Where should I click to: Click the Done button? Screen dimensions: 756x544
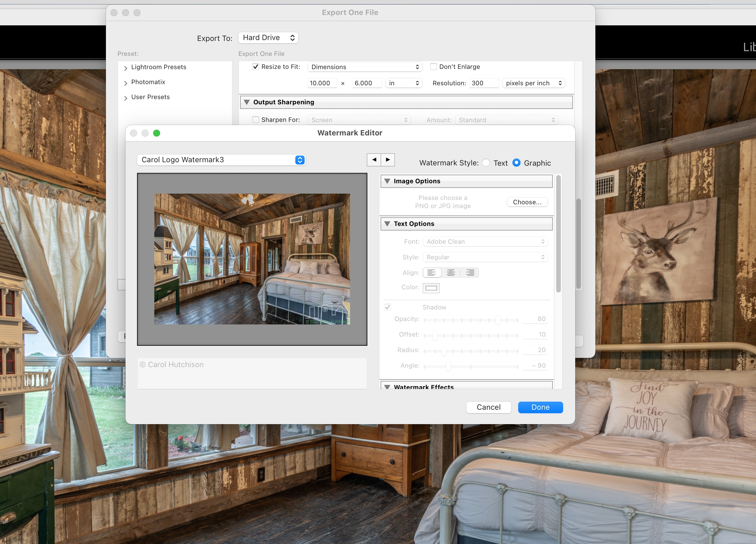[x=540, y=407]
